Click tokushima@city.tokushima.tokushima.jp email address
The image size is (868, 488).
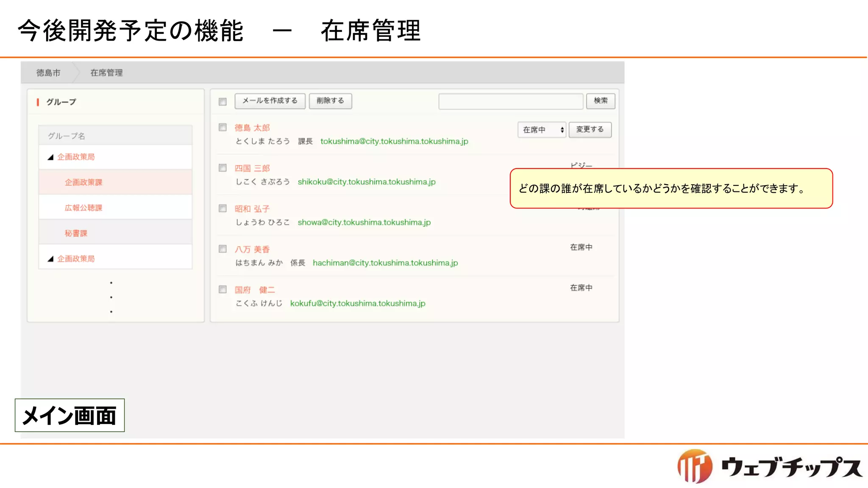tap(394, 141)
